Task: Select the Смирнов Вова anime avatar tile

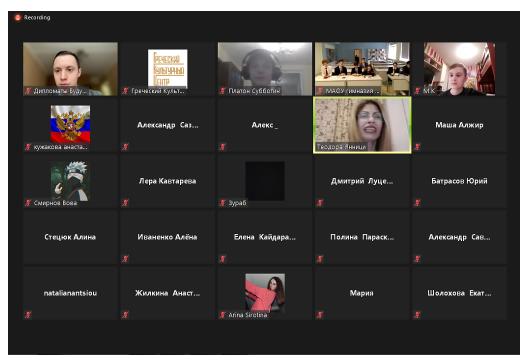Action: pos(70,181)
